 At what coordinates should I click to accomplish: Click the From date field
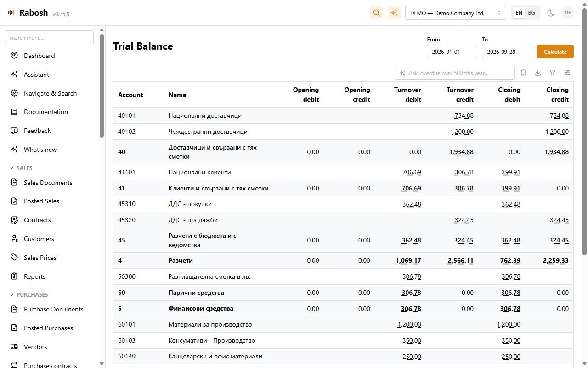[452, 52]
